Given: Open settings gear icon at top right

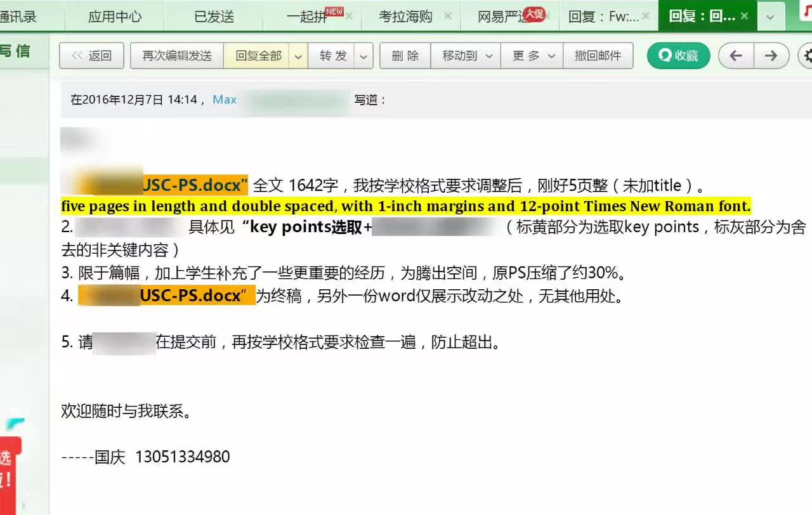Looking at the screenshot, I should (807, 56).
